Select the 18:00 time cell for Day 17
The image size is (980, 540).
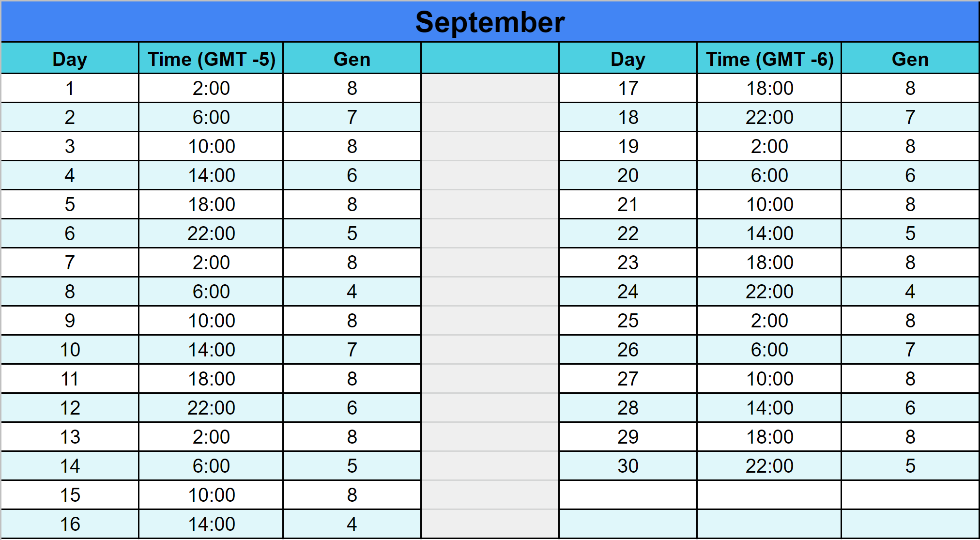tap(769, 88)
